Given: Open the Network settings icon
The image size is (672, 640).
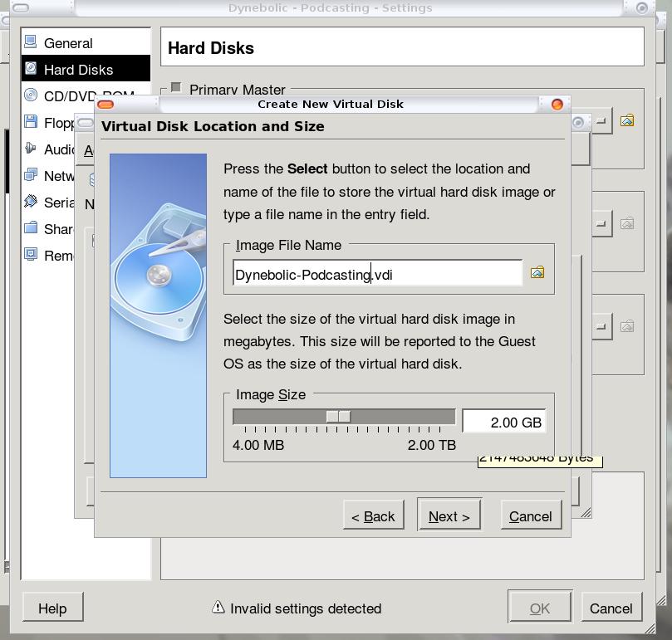Looking at the screenshot, I should coord(32,175).
